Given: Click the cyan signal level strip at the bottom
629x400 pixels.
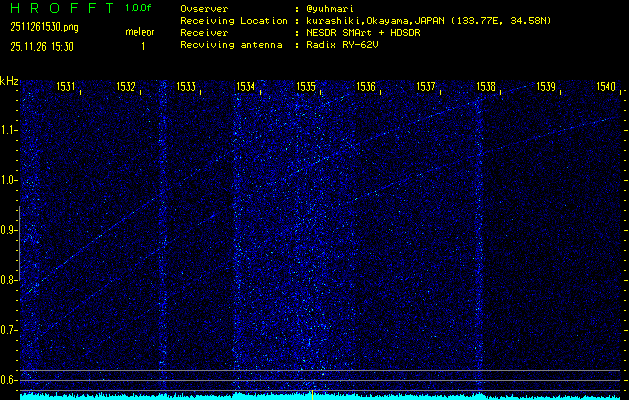Looking at the screenshot, I should [320, 396].
